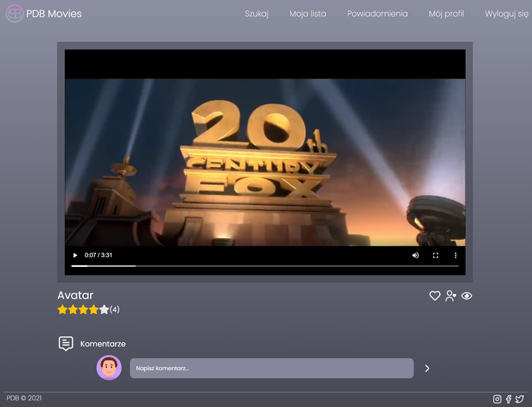Rate Avatar by clicking the fifth star
Screen dimensions: 532x407
[103, 309]
